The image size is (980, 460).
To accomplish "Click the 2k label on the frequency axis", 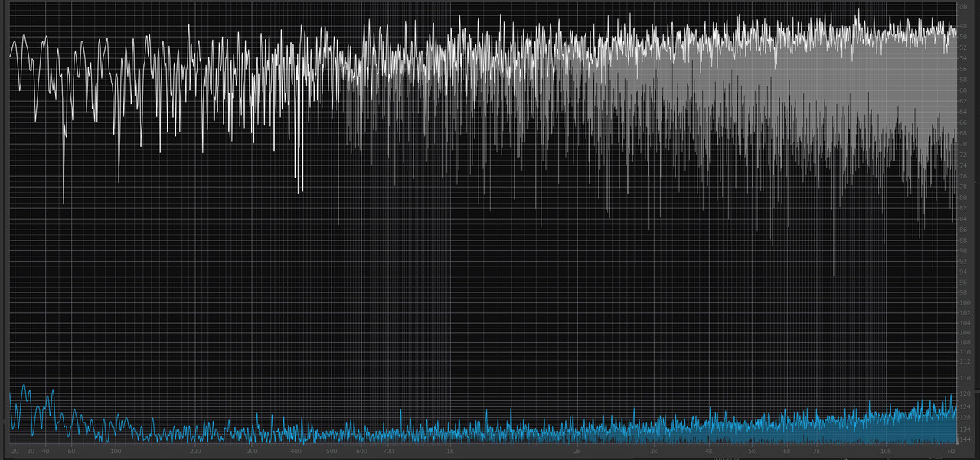I will coord(577,452).
